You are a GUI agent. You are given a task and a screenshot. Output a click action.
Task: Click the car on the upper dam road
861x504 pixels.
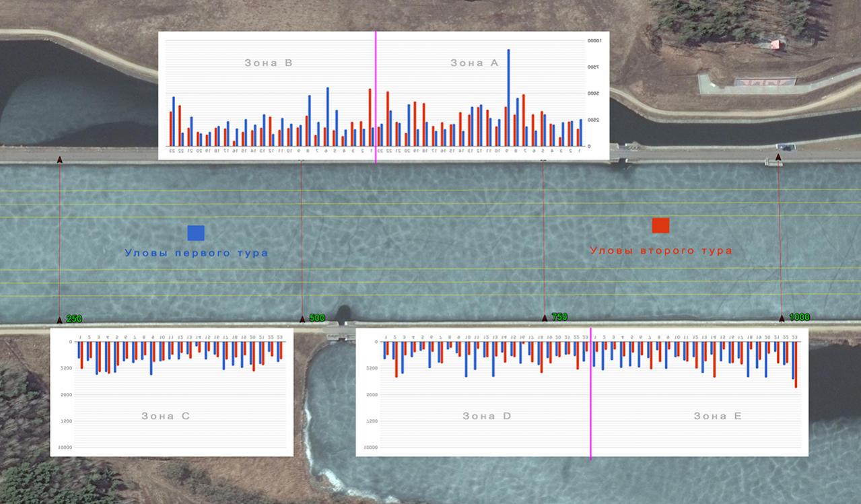click(x=784, y=147)
